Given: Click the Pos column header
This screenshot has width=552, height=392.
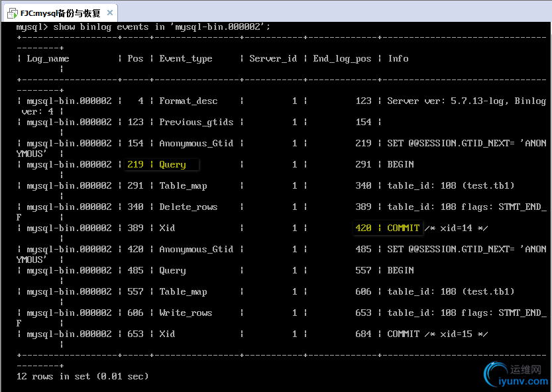Looking at the screenshot, I should click(135, 58).
